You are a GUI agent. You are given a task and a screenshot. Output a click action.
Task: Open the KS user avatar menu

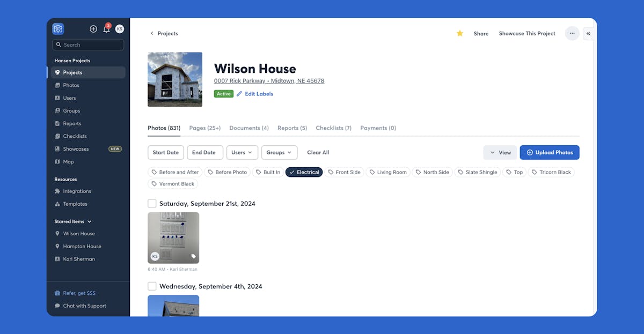click(x=120, y=29)
